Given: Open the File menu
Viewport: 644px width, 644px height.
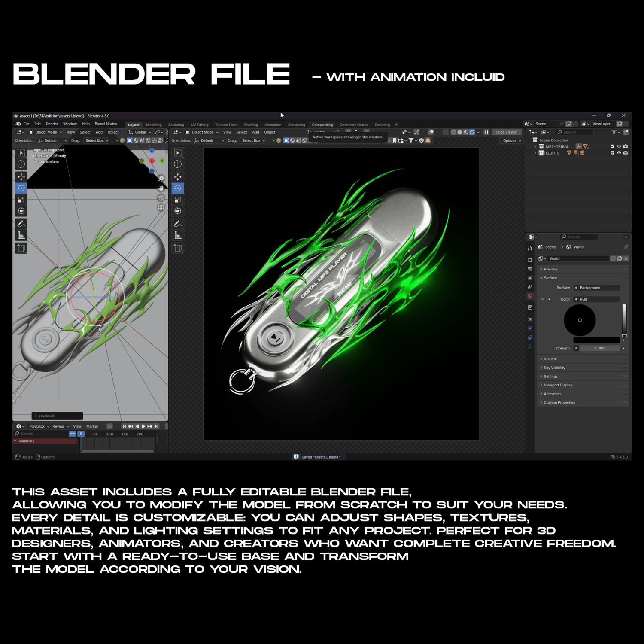Looking at the screenshot, I should (x=27, y=124).
